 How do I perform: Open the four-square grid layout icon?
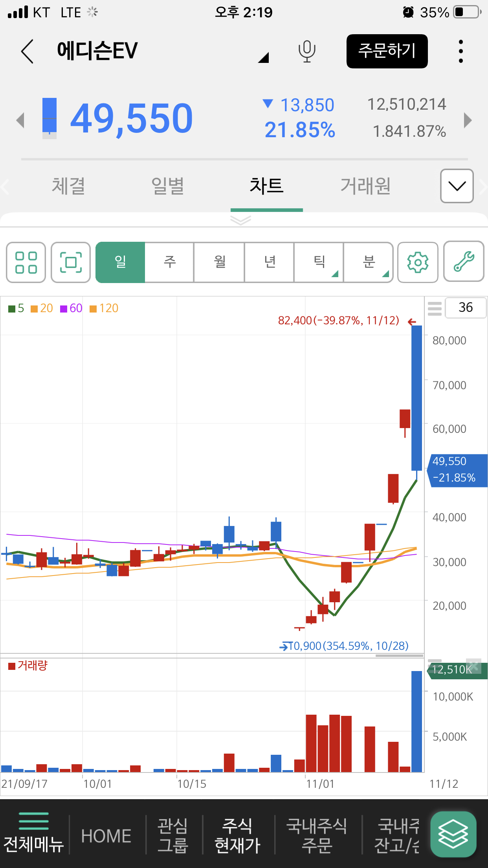coord(26,262)
